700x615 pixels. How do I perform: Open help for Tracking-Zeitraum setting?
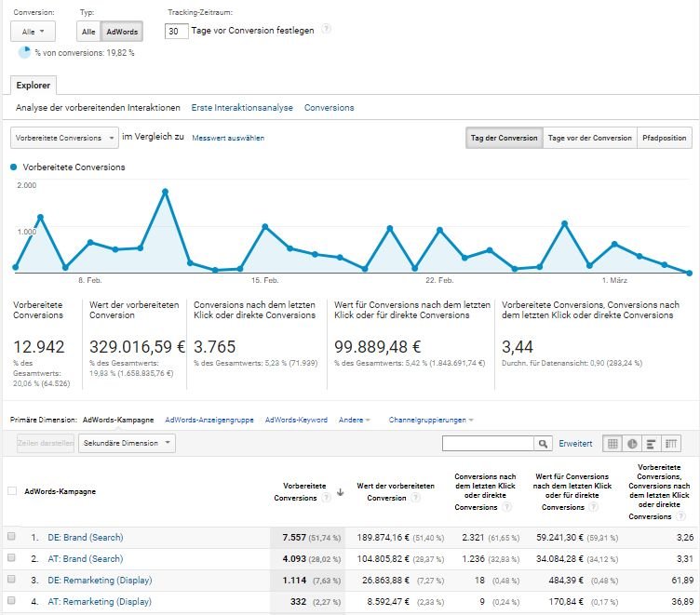pyautogui.click(x=327, y=29)
